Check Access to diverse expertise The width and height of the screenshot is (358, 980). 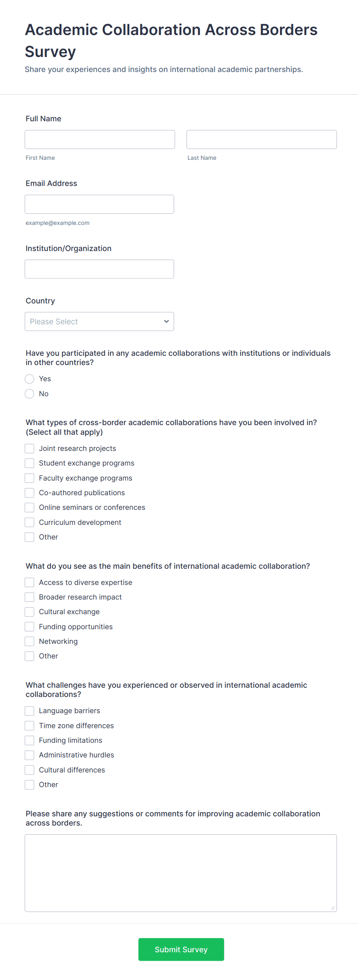pos(30,582)
